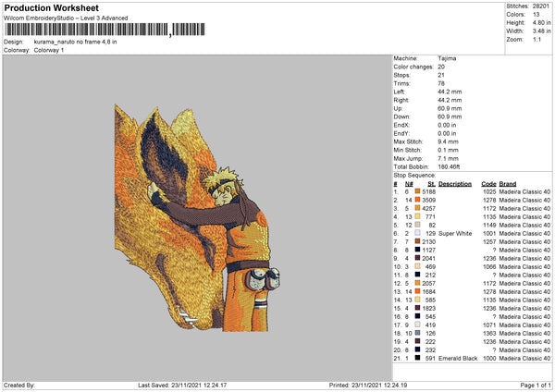Select stitch count 4257
555x392 pixels.
coord(428,208)
